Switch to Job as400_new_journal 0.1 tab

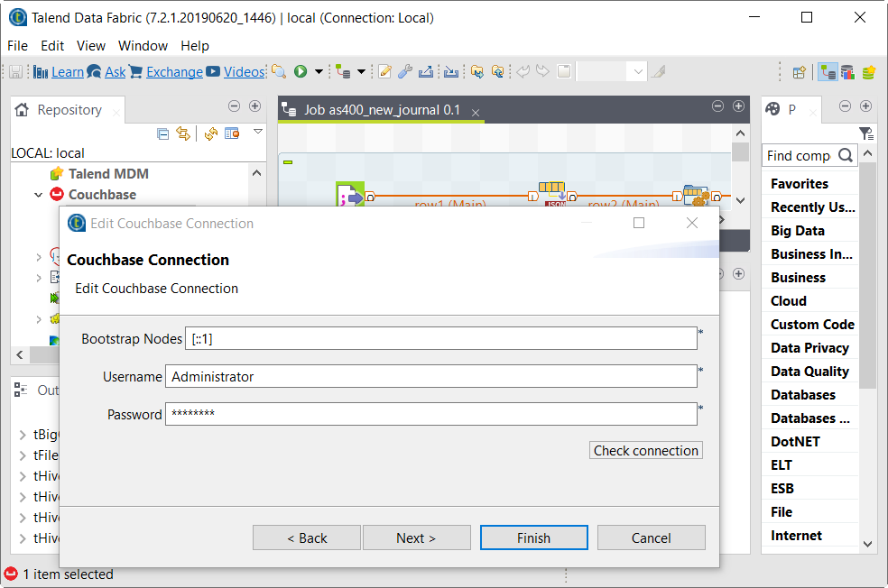(382, 110)
